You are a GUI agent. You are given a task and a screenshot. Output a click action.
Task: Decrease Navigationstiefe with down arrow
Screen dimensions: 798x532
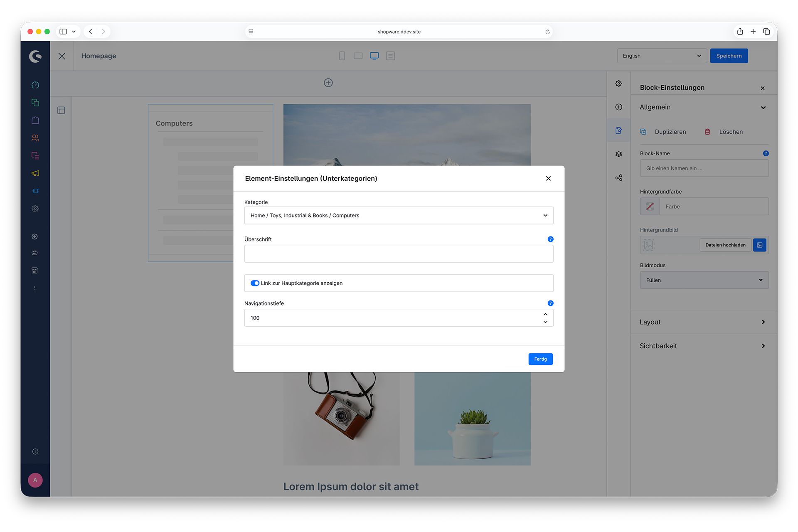(x=545, y=322)
